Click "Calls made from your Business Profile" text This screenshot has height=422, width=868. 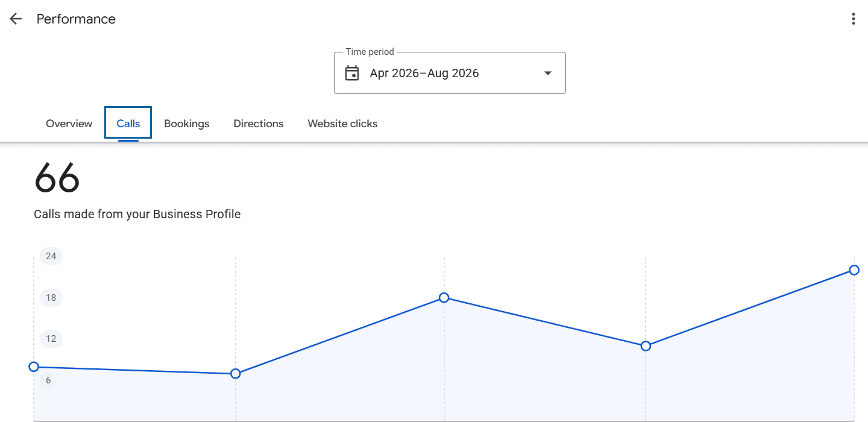click(137, 214)
